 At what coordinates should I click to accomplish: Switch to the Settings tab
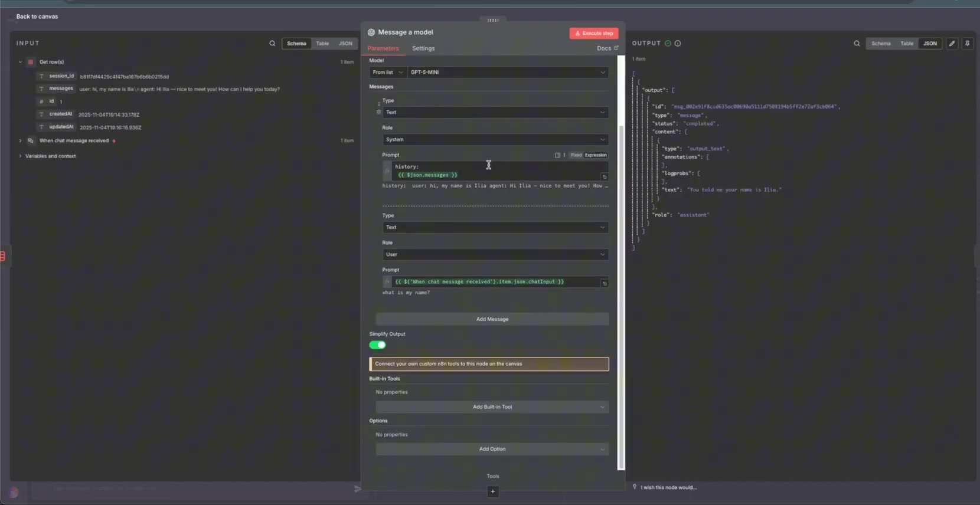(423, 48)
